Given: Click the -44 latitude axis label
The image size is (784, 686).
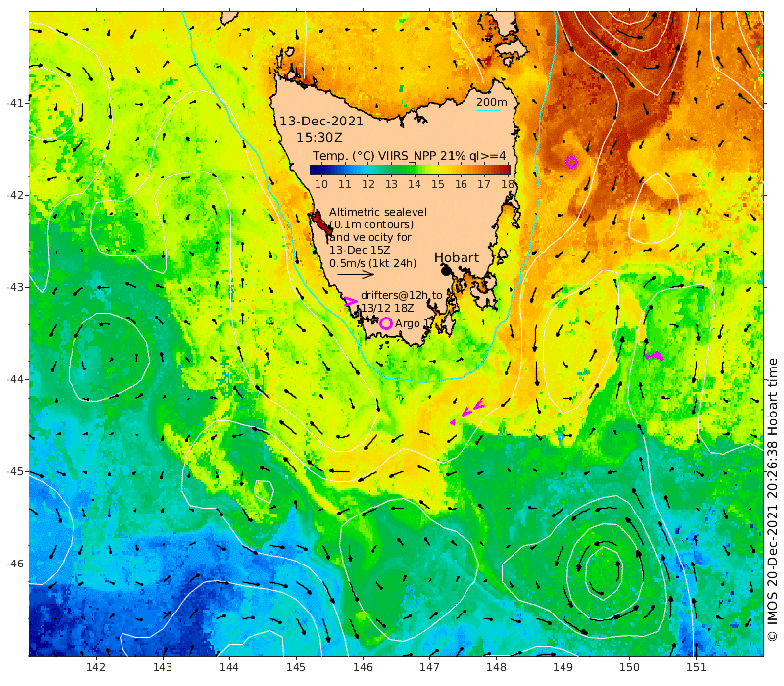Looking at the screenshot, I should point(15,379).
